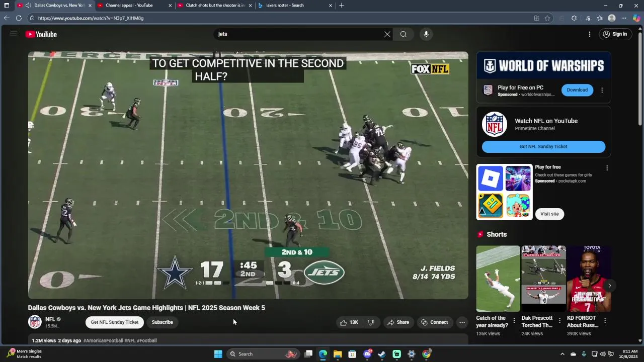Screen dimensions: 644x362
Task: Open options for 'Dak Prescott' short
Action: (x=559, y=321)
